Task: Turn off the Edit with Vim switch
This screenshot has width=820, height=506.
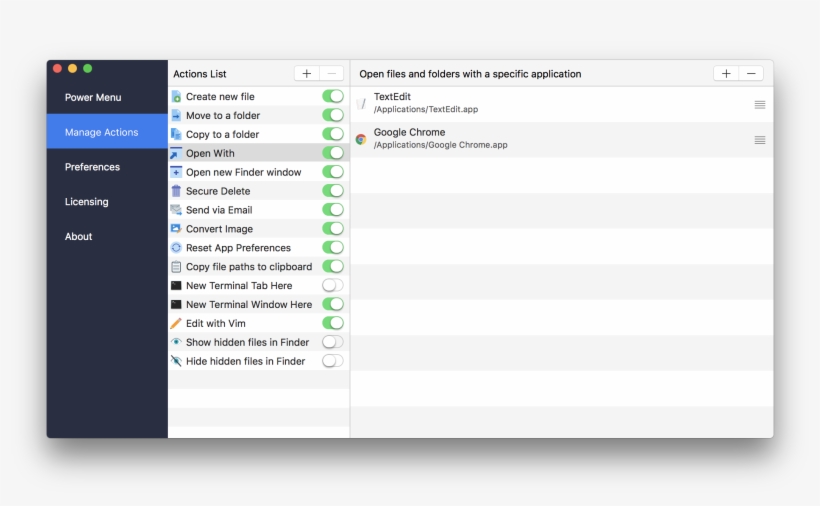Action: point(333,323)
